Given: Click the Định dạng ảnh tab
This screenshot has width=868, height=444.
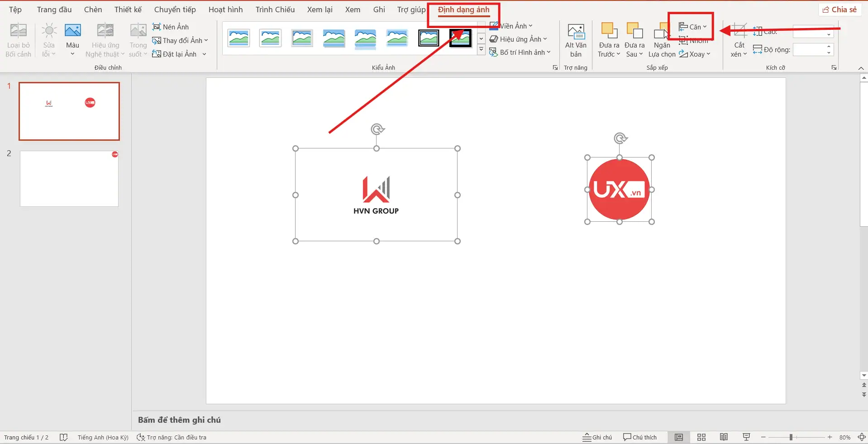Looking at the screenshot, I should click(464, 10).
